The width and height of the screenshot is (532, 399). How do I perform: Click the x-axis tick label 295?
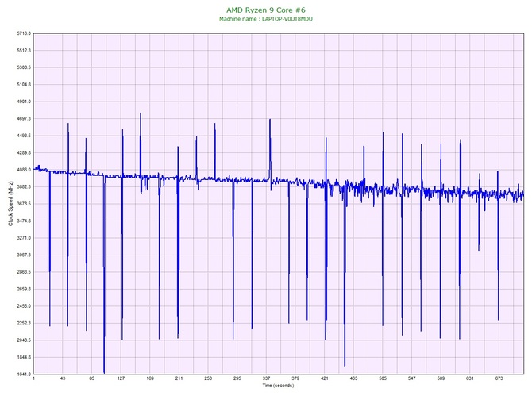237,378
